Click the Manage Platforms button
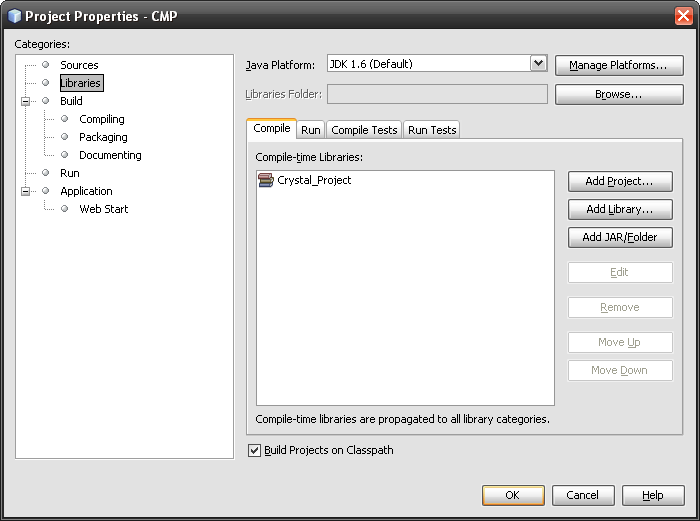Screen dimensions: 700x521 coord(619,65)
